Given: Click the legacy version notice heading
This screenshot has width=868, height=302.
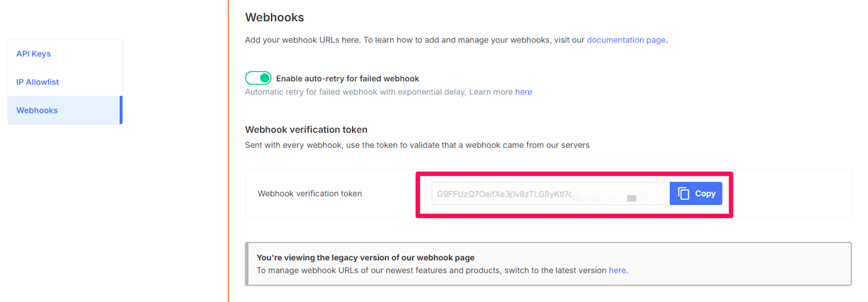Looking at the screenshot, I should (x=365, y=258).
